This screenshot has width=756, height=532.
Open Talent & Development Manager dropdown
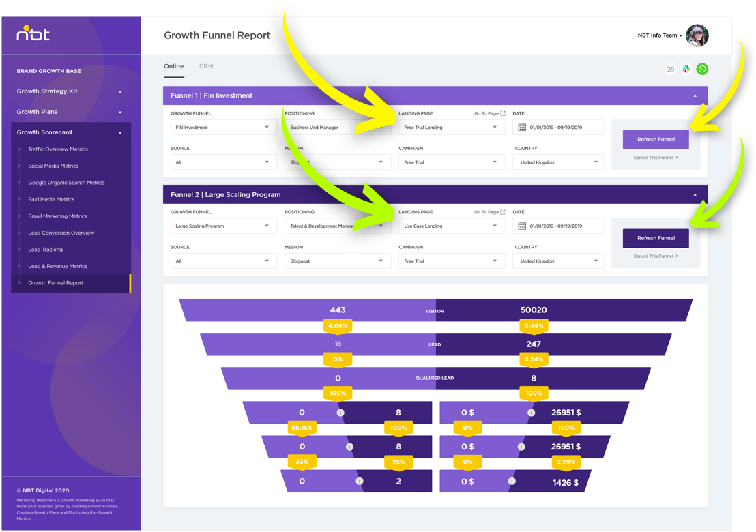338,226
